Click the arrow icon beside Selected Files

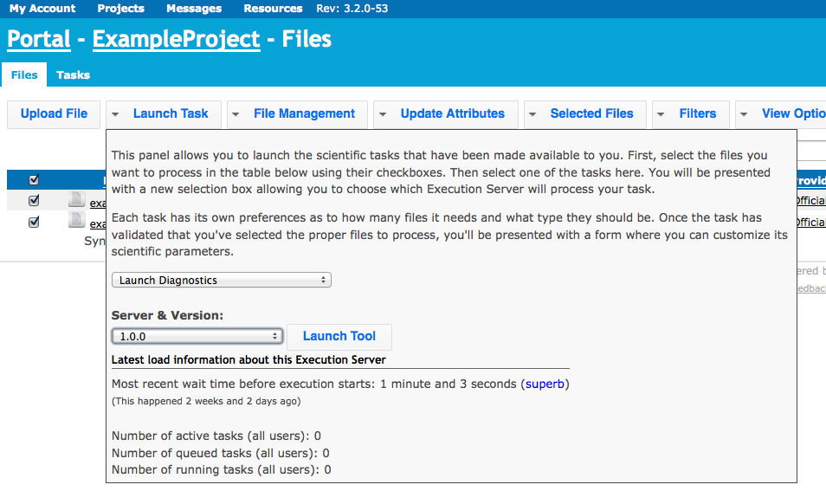pos(532,113)
